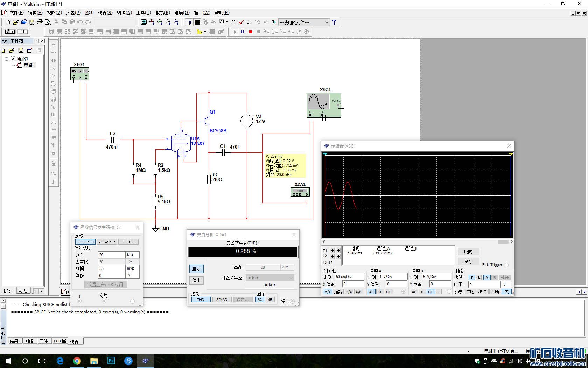Pause the simulation from the toolbar
The height and width of the screenshot is (368, 588).
tap(243, 32)
